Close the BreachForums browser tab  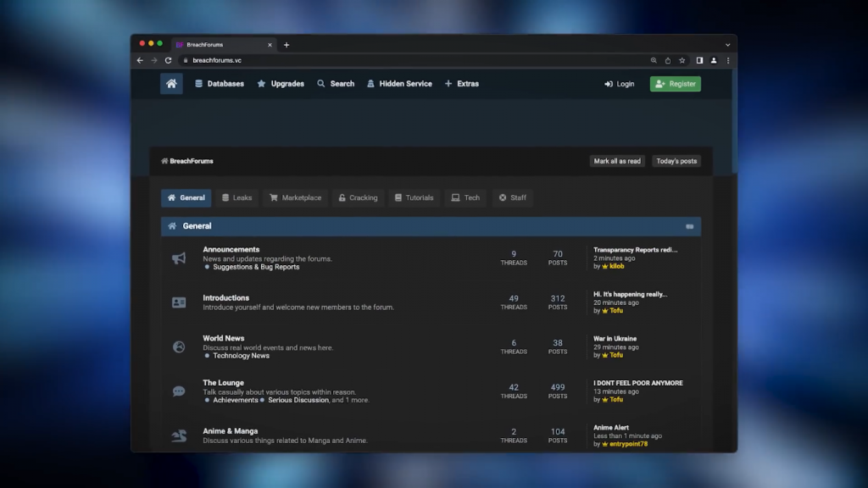point(270,45)
